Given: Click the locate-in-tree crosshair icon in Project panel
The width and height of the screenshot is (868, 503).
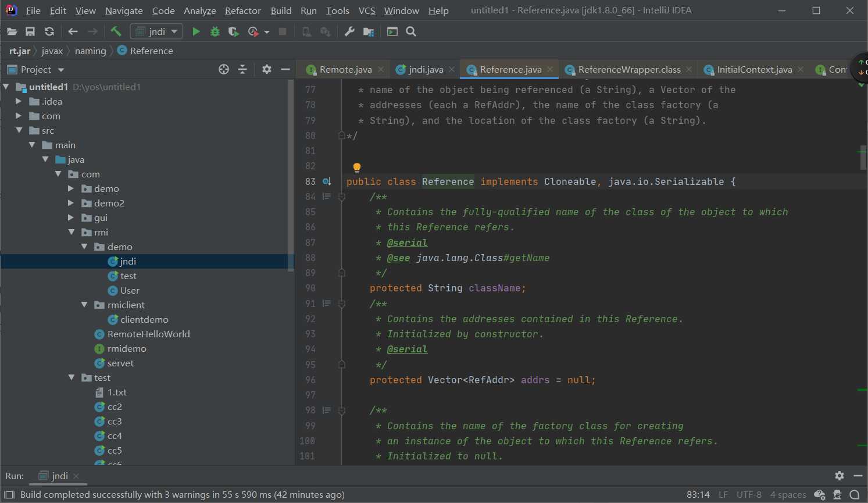Looking at the screenshot, I should (224, 69).
